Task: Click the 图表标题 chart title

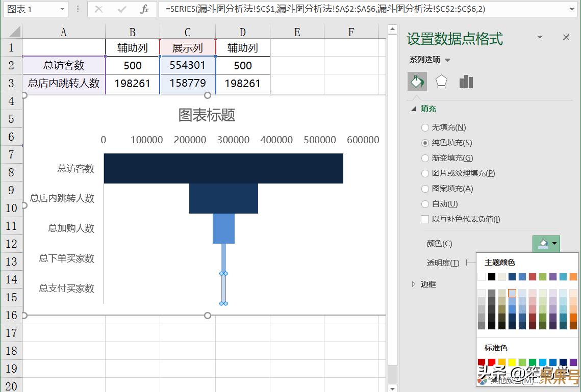Action: (x=207, y=115)
